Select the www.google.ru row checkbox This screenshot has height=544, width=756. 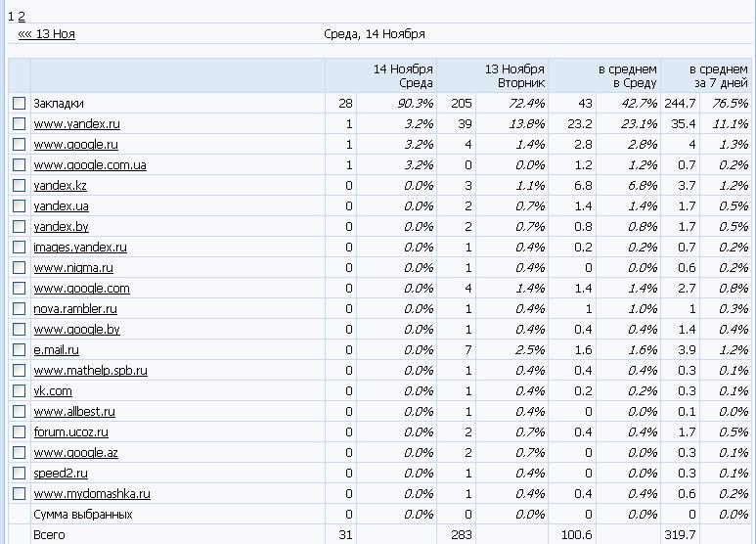(19, 145)
